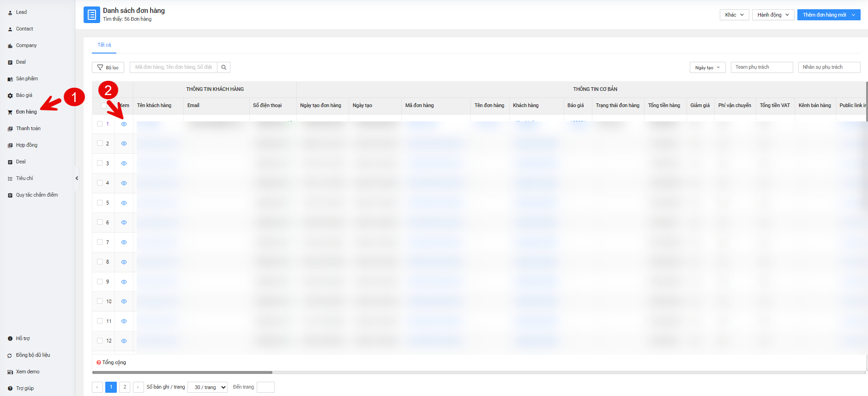The height and width of the screenshot is (396, 868).
Task: Tick the checkbox for row 2
Action: tap(100, 143)
